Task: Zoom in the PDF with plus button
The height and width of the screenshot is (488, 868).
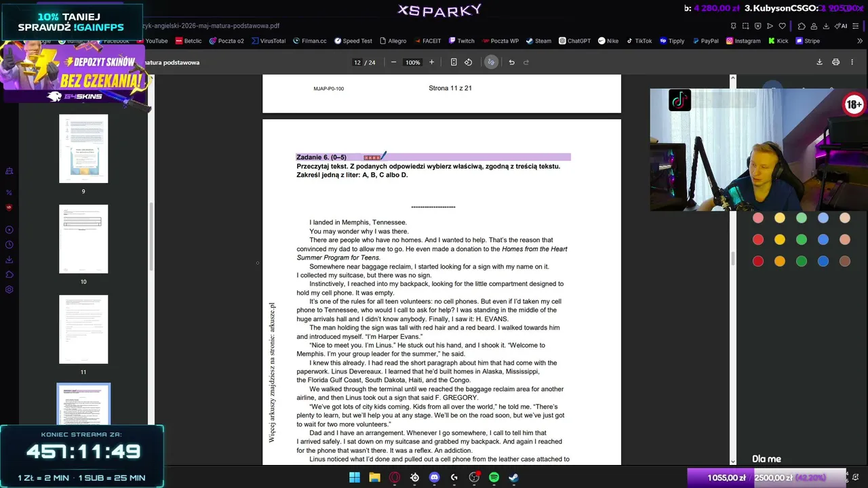Action: point(431,62)
